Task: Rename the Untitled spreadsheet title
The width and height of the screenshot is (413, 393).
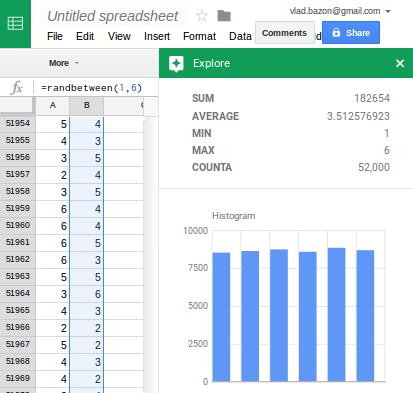Action: 113,16
